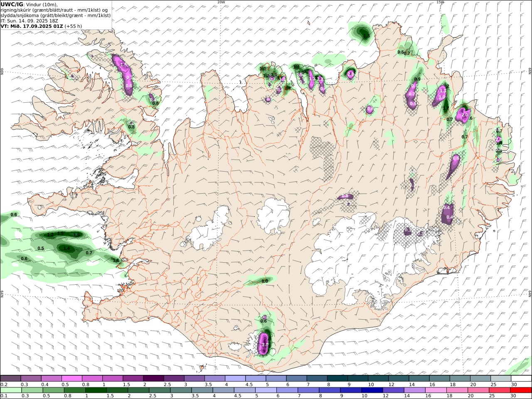
Task: Select the bright pink 0.5 swatch in upper legend
Action: pyautogui.click(x=72, y=379)
